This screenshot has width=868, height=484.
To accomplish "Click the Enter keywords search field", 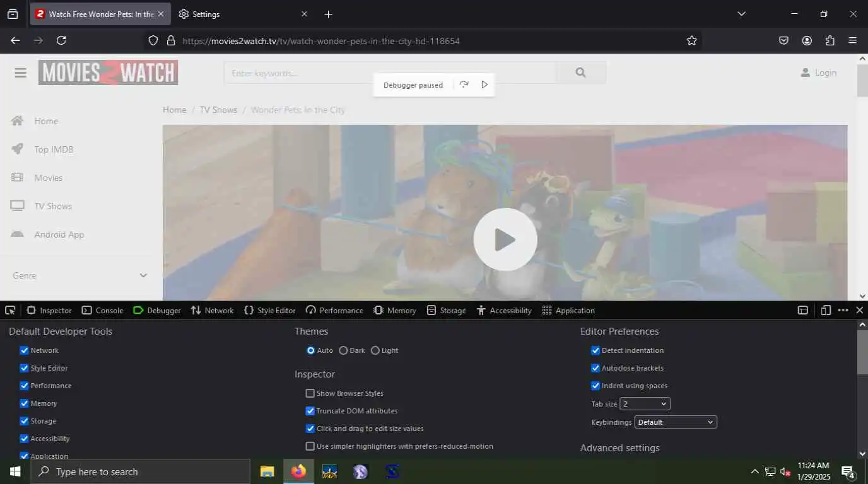I will (390, 72).
